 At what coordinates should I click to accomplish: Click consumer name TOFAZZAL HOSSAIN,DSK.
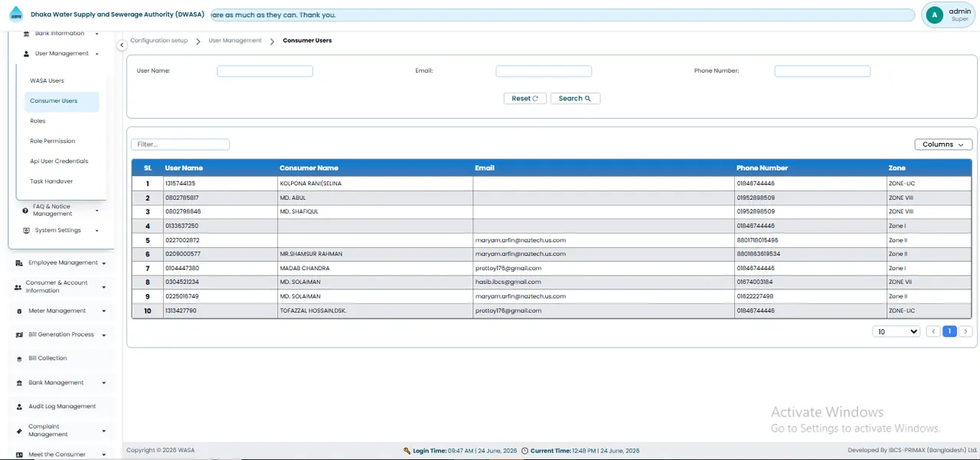click(x=312, y=311)
